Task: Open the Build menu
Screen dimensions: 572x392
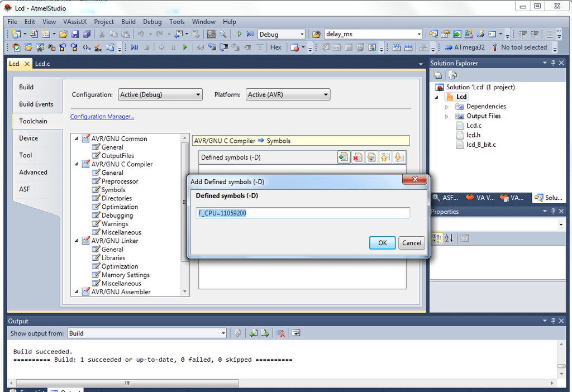Action: click(128, 22)
